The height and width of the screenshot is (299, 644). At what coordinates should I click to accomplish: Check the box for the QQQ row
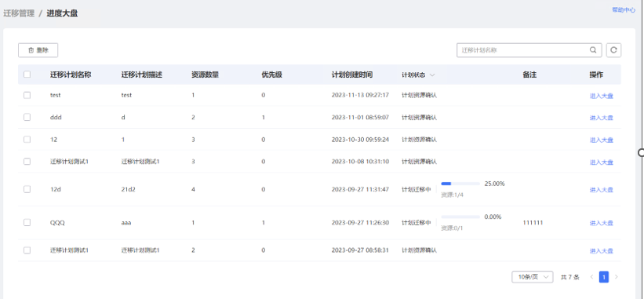[x=27, y=222]
